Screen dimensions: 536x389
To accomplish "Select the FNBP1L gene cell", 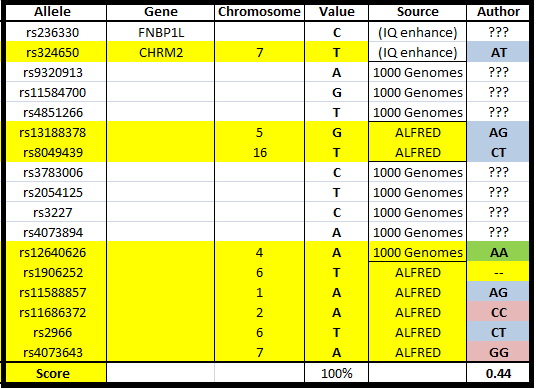I will [160, 32].
